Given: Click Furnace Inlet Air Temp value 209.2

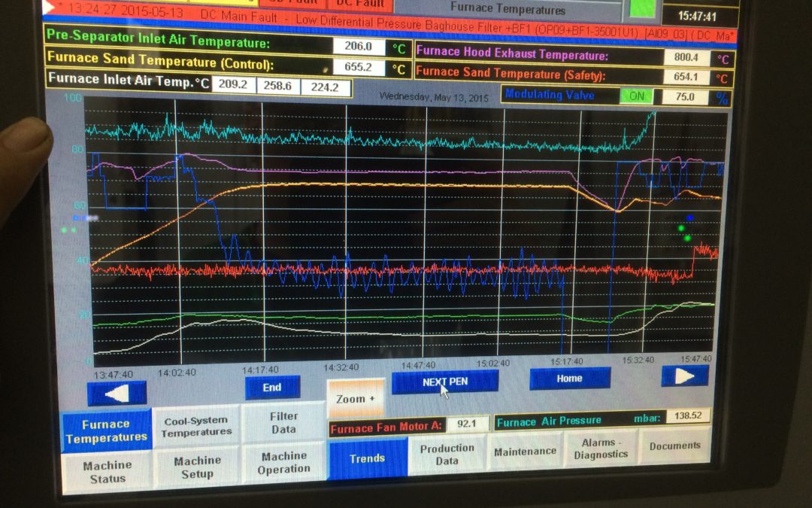Looking at the screenshot, I should pyautogui.click(x=233, y=84).
